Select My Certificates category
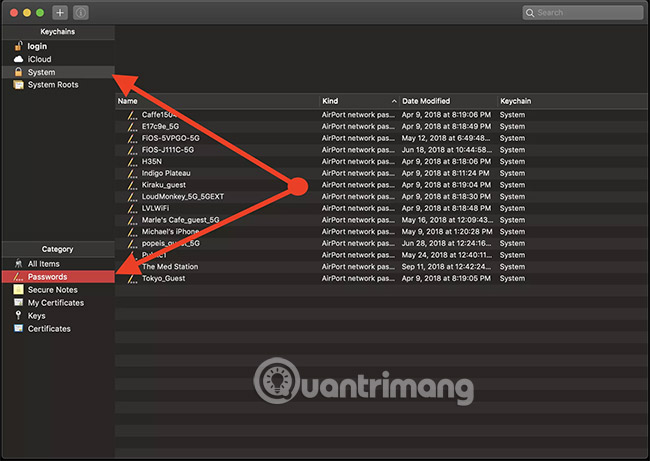650x461 pixels. (x=55, y=302)
